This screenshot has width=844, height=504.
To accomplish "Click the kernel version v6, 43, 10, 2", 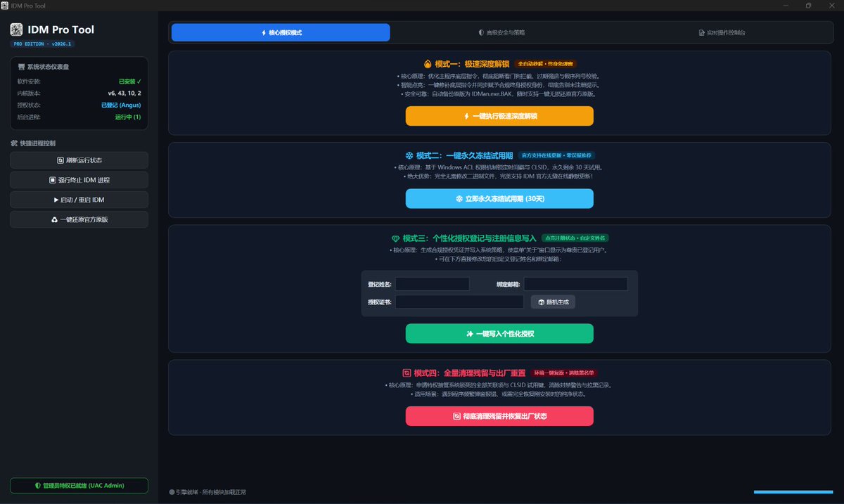I will (124, 93).
